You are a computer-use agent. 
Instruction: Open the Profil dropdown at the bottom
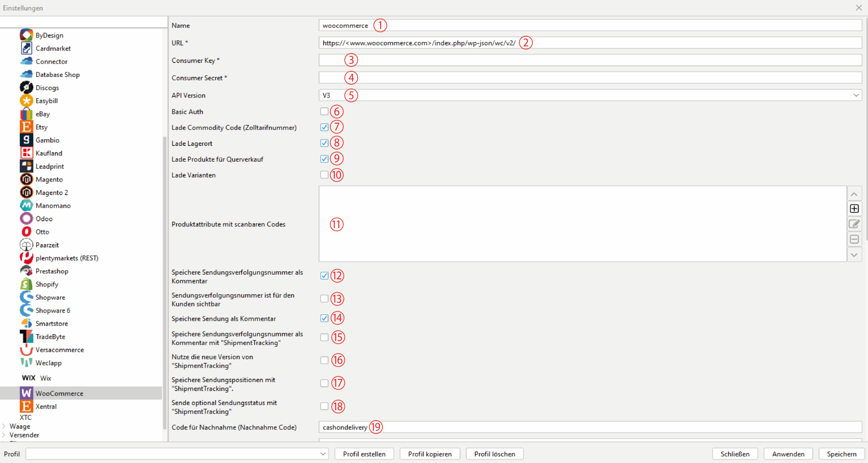177,454
